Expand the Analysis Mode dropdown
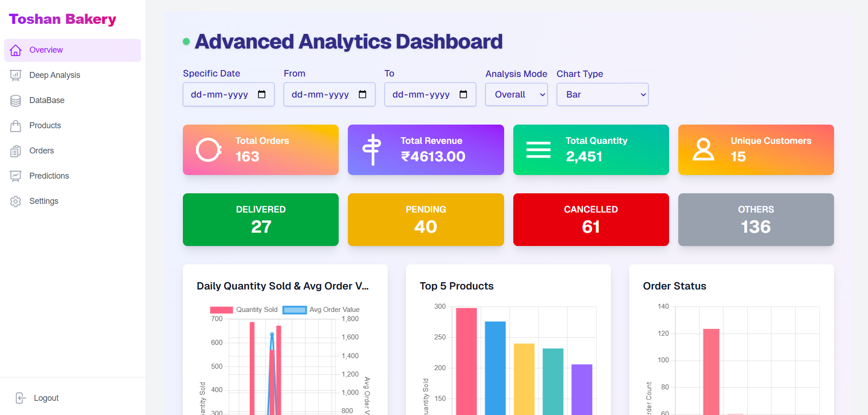This screenshot has width=868, height=415. (x=516, y=94)
